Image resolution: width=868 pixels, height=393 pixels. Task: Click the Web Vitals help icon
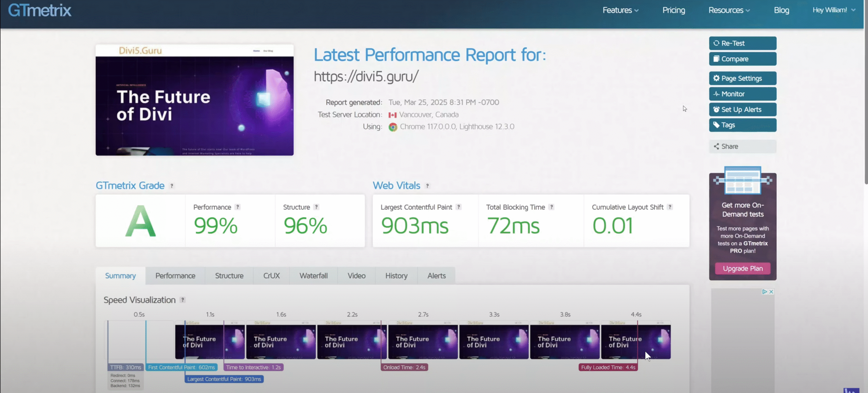pyautogui.click(x=428, y=186)
